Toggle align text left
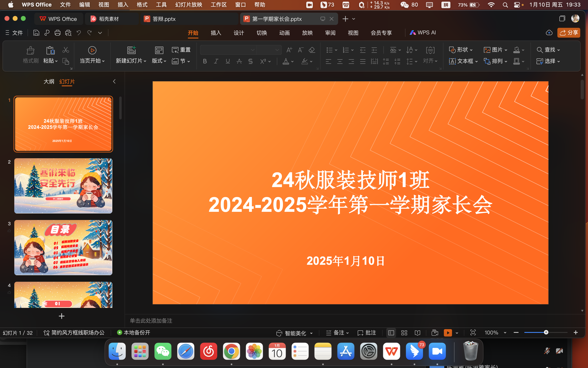The image size is (588, 368). pyautogui.click(x=329, y=62)
